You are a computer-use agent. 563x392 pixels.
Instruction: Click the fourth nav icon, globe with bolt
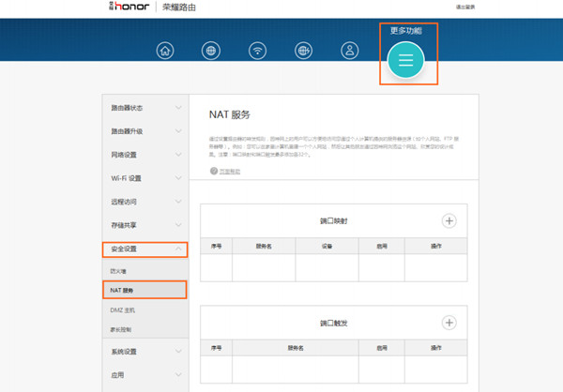click(x=303, y=51)
